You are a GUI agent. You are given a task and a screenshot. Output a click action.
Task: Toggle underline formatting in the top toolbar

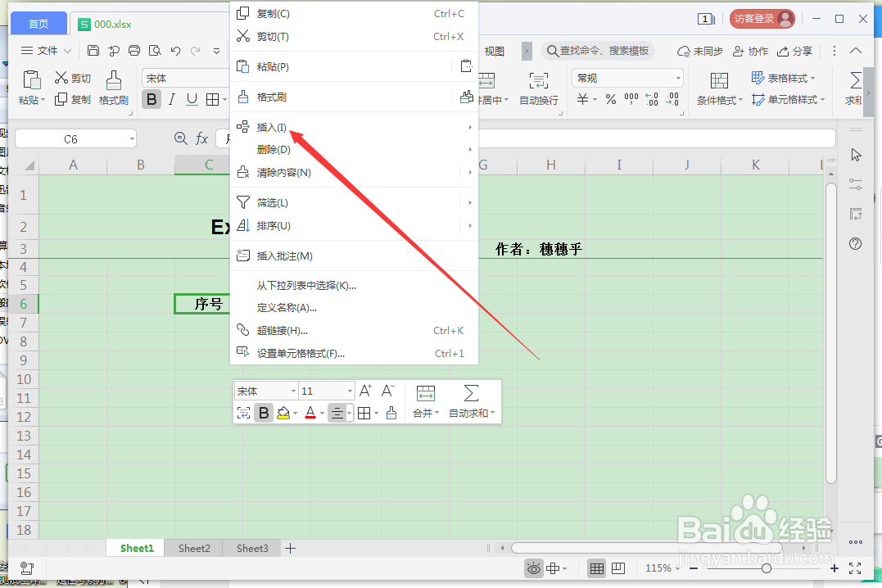192,98
